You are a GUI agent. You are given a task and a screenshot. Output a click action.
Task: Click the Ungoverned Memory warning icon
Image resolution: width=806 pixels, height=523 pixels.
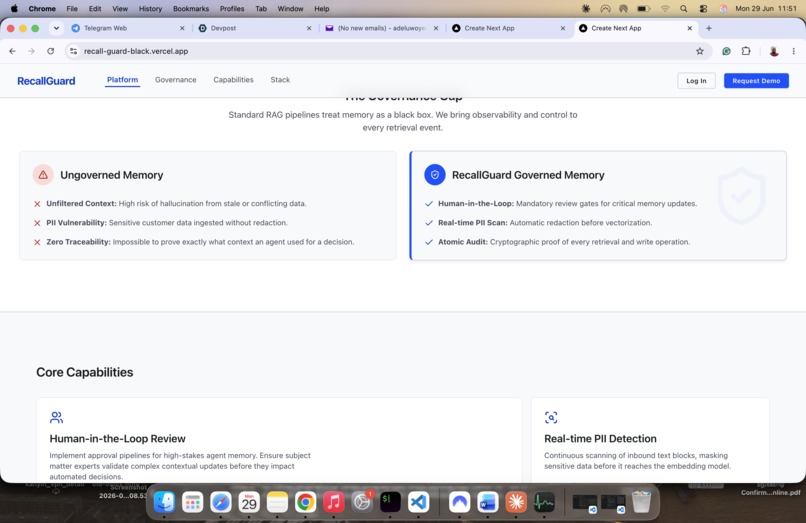43,175
